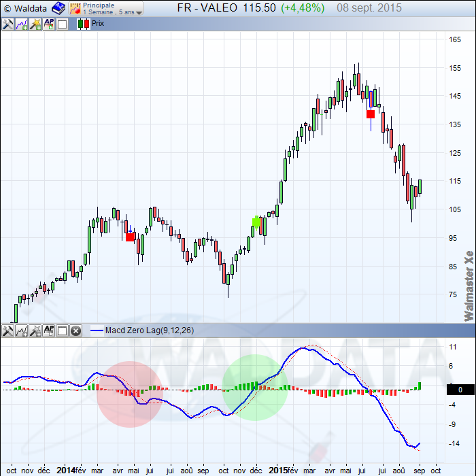
Task: Open the A-Z symbol dictionary book icon
Action: coord(58,8)
